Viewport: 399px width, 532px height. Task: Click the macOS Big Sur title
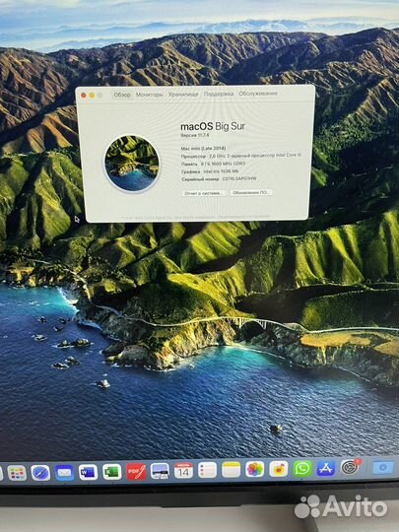[213, 126]
